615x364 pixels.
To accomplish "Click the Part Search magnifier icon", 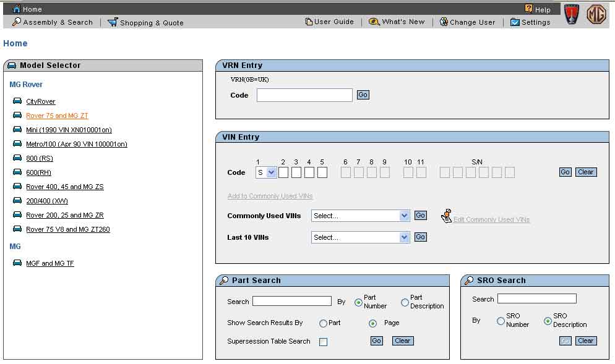I will (224, 281).
